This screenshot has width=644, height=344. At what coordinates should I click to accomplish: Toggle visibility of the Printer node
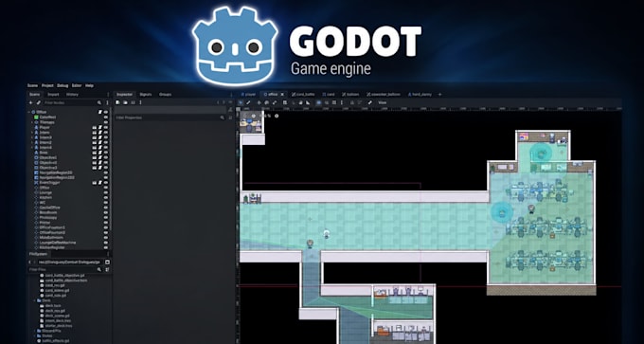(106, 223)
